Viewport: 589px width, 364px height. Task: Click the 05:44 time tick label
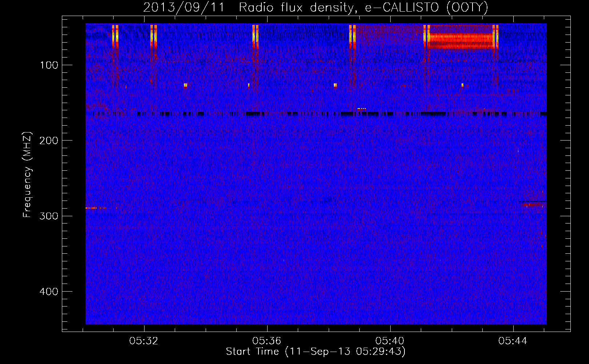(513, 341)
